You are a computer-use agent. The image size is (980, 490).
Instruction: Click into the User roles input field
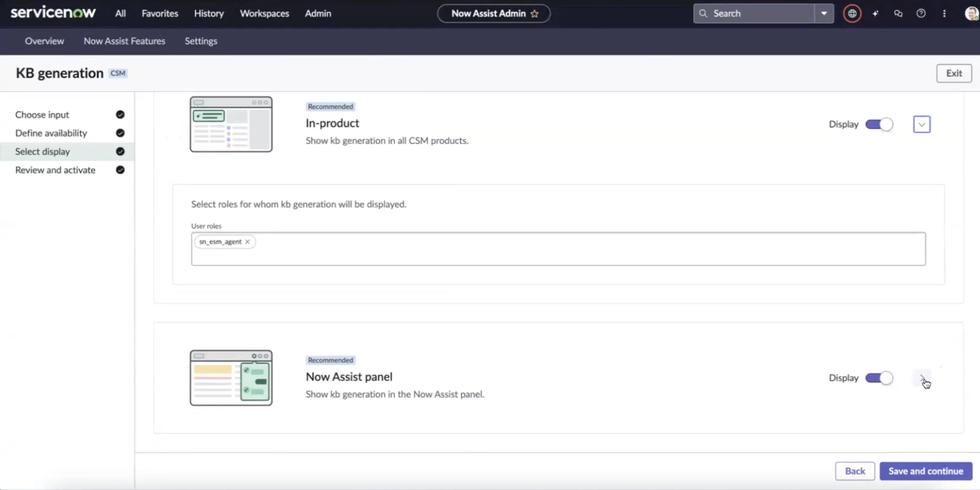point(559,249)
